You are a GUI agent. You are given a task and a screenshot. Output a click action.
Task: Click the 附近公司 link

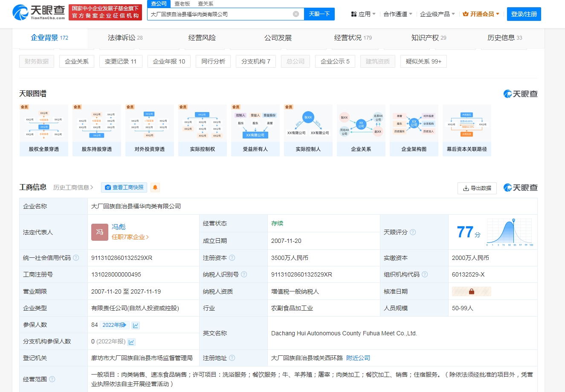(x=358, y=358)
